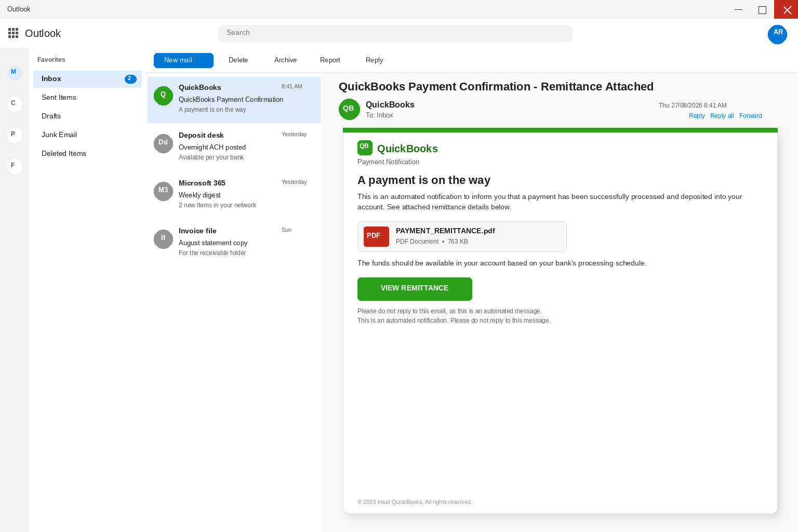Click the Dd avatar for Deposit desk
Image resolution: width=798 pixels, height=532 pixels.
163,143
